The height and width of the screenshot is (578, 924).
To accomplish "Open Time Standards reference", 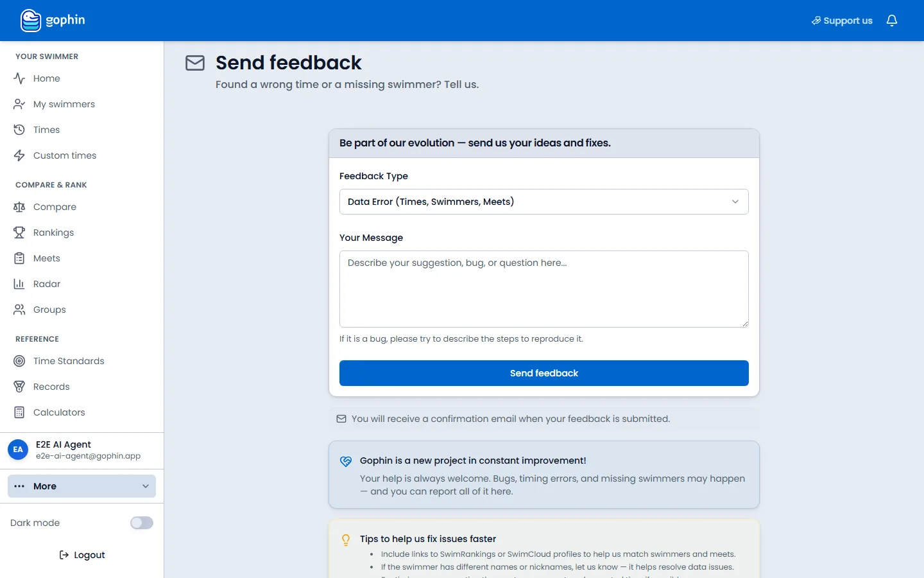I will click(81, 361).
